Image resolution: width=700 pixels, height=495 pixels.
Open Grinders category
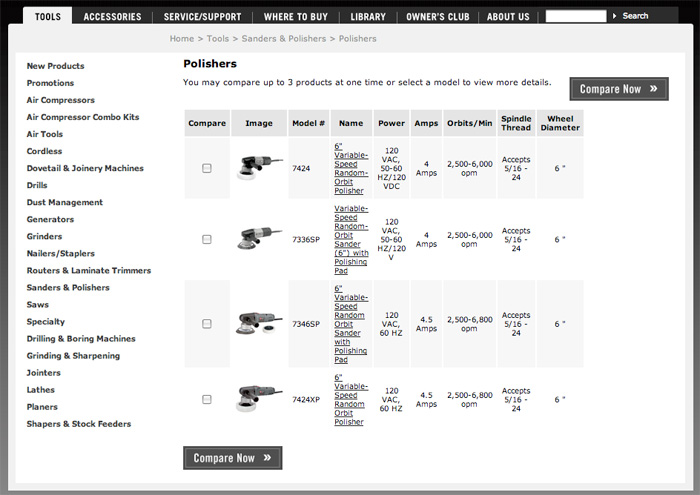pyautogui.click(x=44, y=236)
